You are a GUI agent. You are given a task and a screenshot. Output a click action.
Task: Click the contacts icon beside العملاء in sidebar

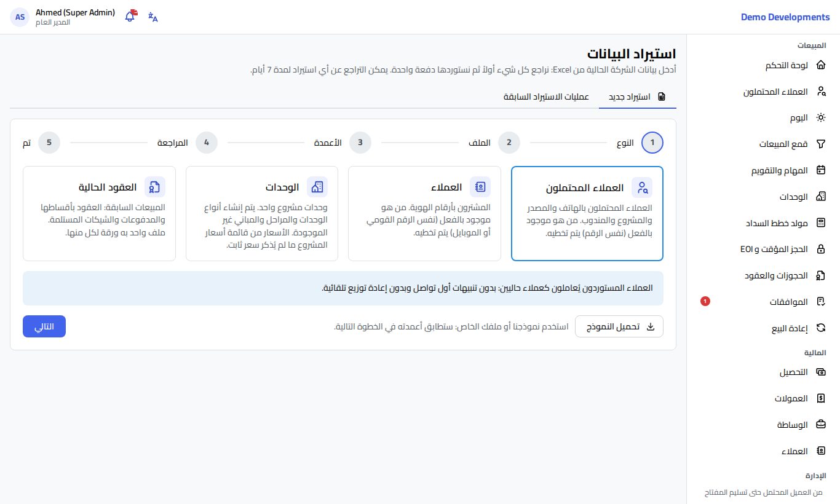820,451
